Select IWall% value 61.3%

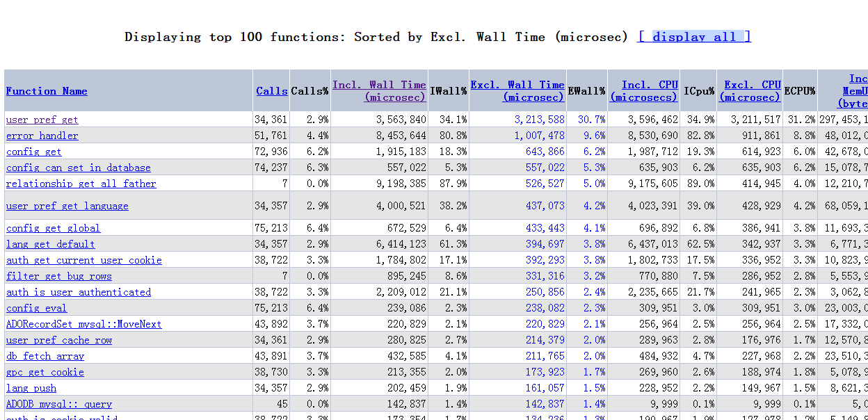(453, 244)
